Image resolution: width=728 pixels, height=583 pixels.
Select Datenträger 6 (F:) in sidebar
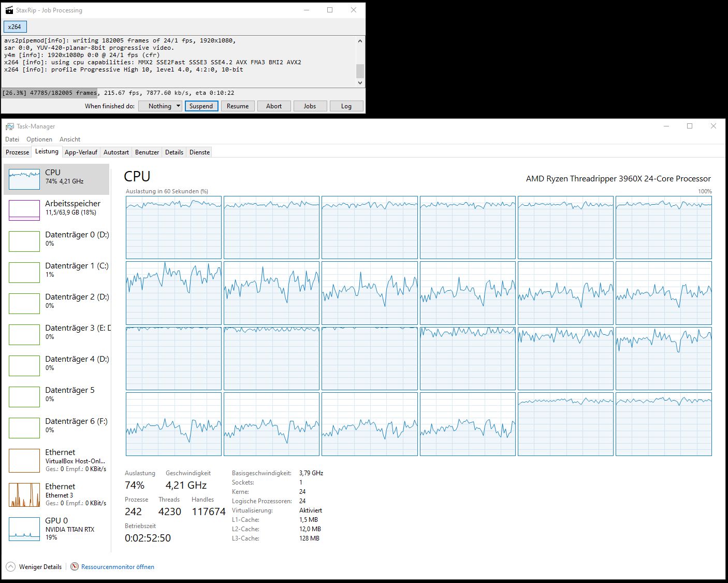point(57,428)
